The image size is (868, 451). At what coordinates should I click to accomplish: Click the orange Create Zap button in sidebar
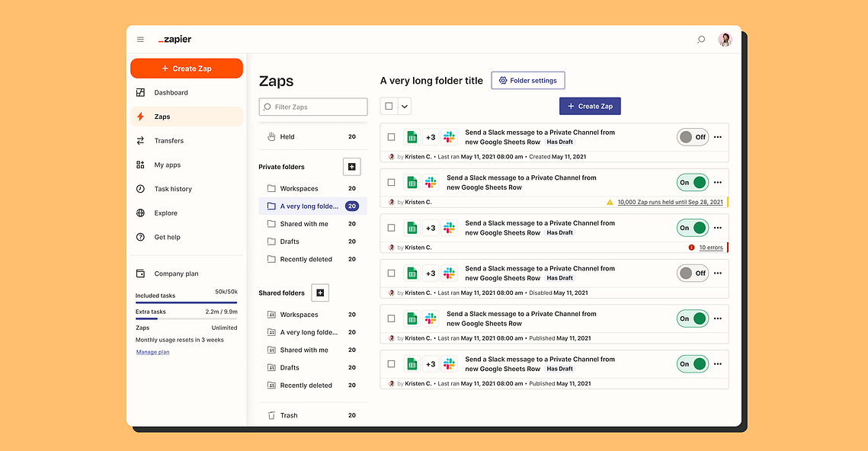187,69
